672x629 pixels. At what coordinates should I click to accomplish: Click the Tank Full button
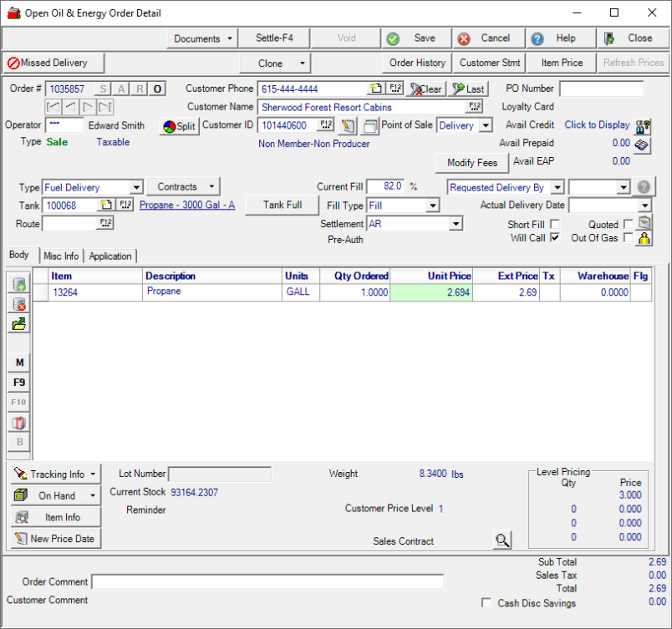click(283, 205)
